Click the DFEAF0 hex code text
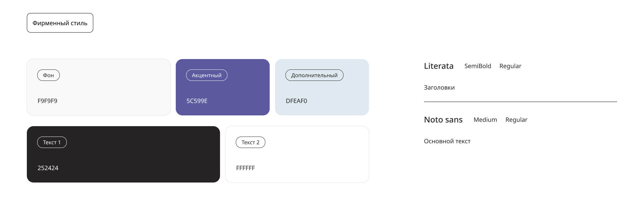The height and width of the screenshot is (206, 644). 296,101
